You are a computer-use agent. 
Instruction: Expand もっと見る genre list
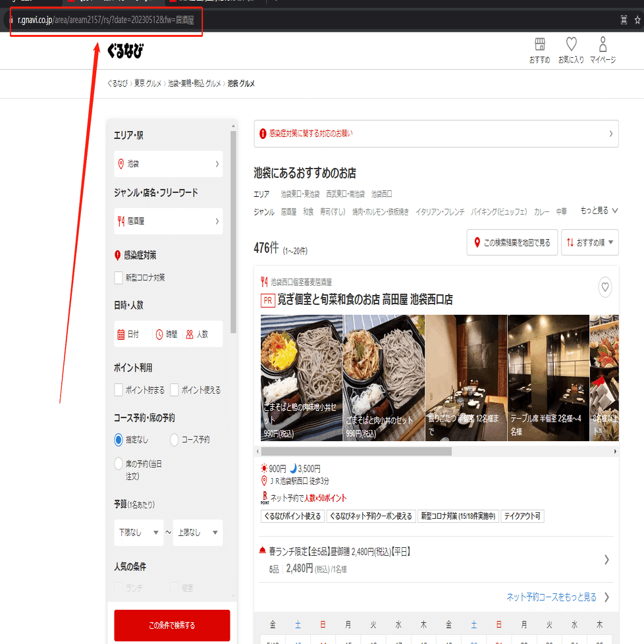[x=599, y=211]
